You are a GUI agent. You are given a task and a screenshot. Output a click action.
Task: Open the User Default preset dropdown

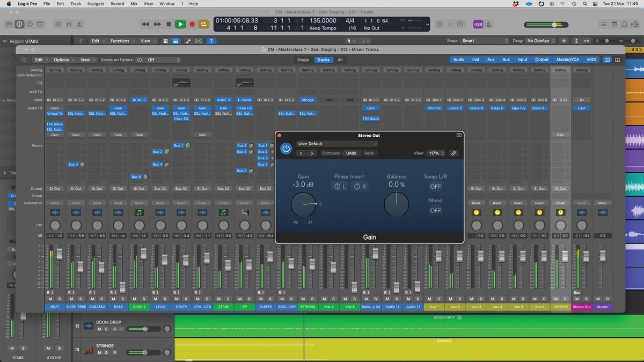click(x=337, y=144)
